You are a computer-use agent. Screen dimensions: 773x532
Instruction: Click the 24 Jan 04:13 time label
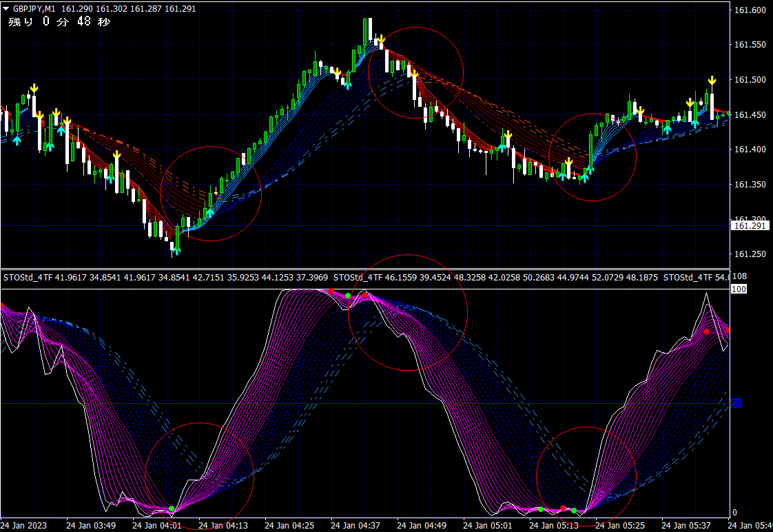pos(223,526)
